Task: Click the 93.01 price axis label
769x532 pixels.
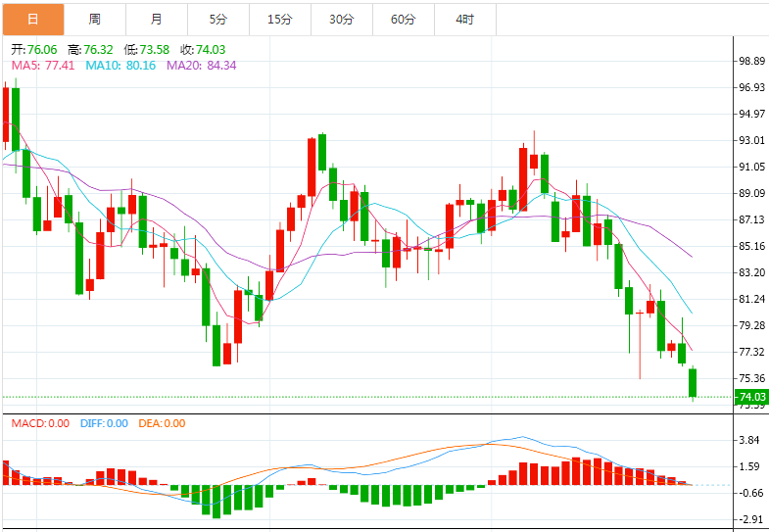Action: point(751,140)
